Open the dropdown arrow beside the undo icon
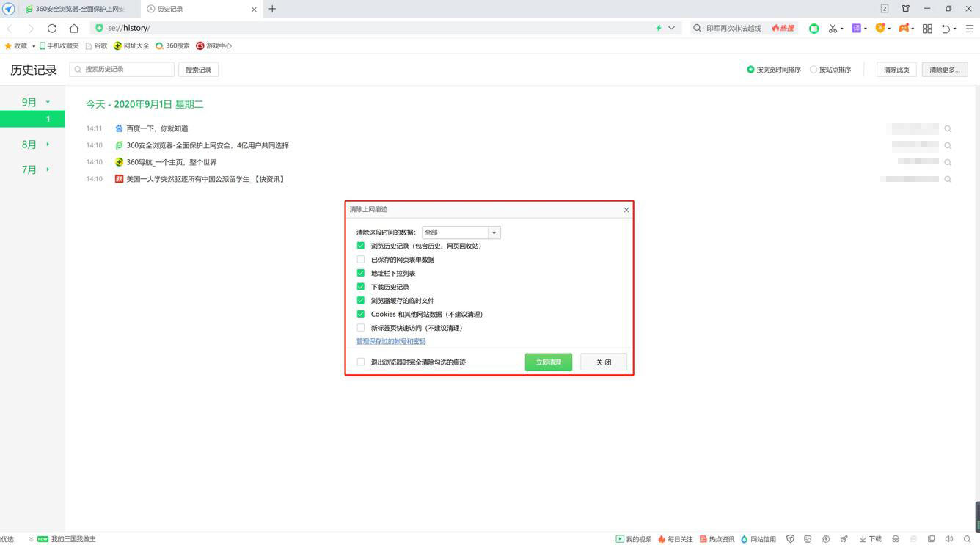 tap(955, 29)
